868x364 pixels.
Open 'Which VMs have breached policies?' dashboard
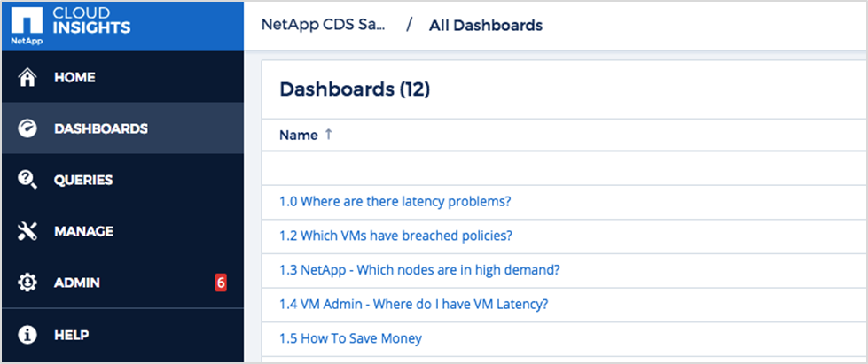395,236
